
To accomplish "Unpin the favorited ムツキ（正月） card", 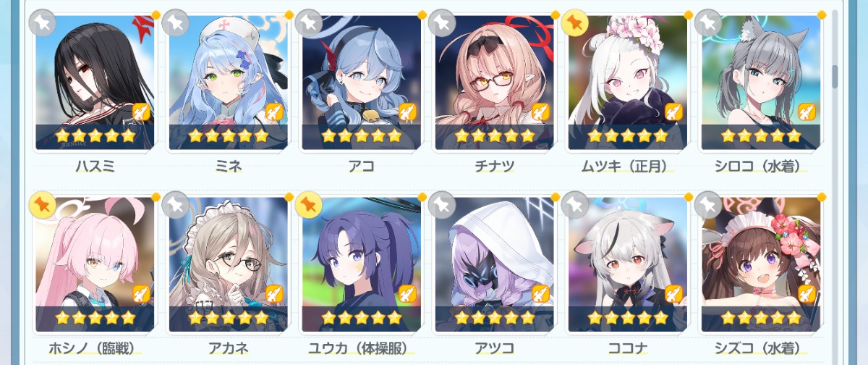I will click(x=575, y=23).
